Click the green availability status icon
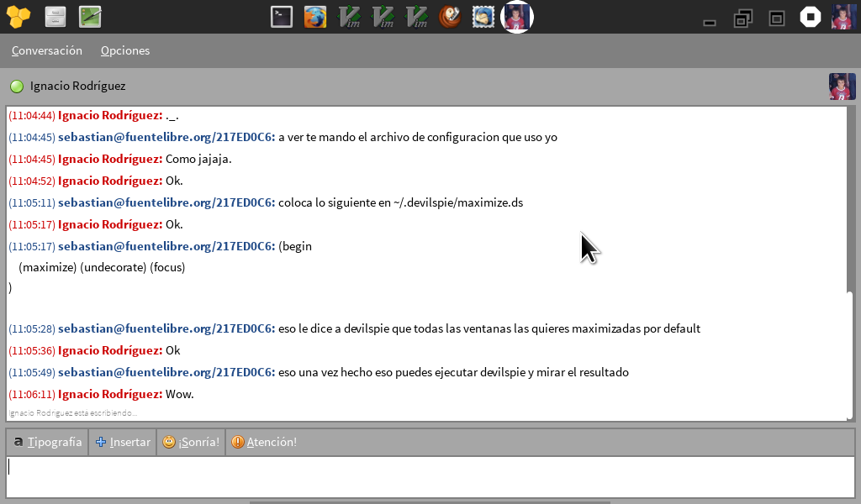861x504 pixels. point(17,87)
